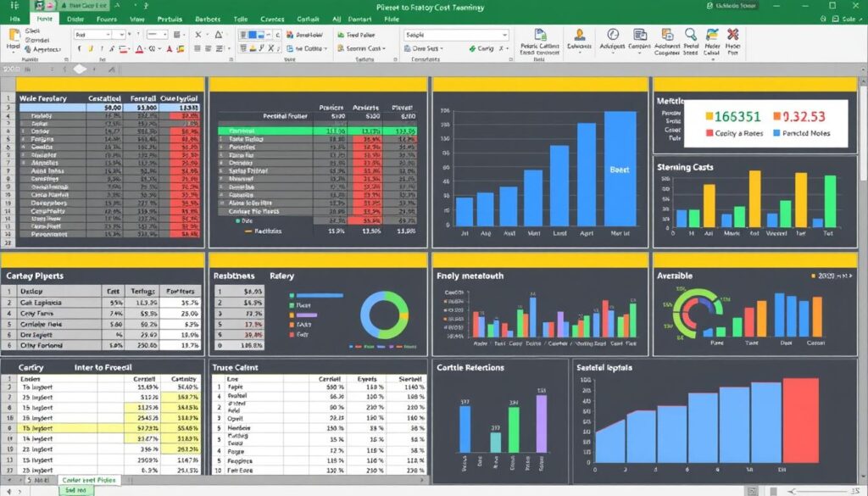Open the font name dropdown in the ribbon

pyautogui.click(x=107, y=34)
